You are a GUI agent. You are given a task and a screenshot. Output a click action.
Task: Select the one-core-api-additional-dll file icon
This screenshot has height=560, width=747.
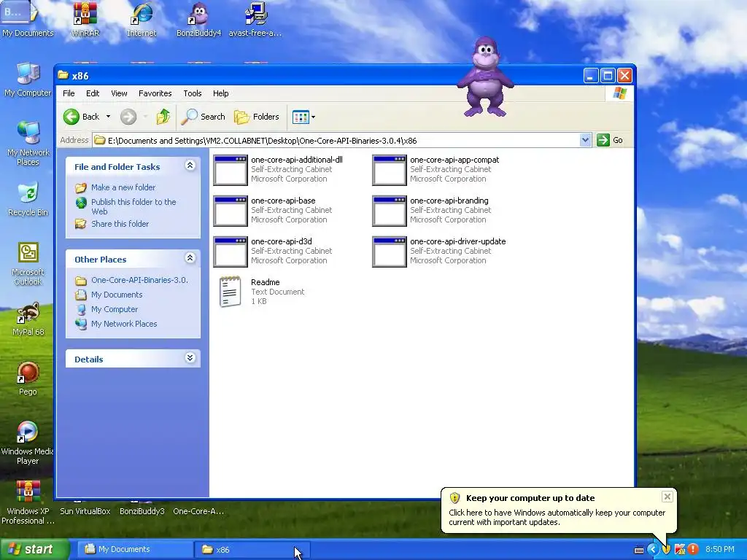point(230,170)
